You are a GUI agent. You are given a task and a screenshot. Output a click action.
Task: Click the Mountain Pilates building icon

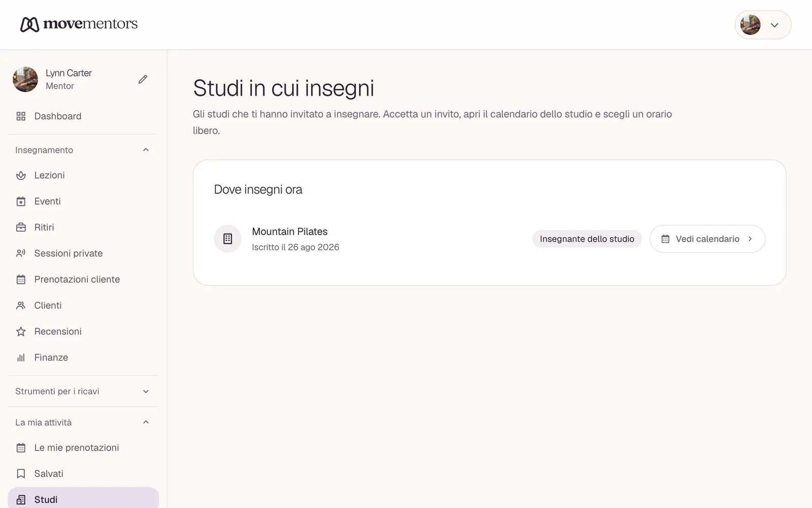(x=228, y=239)
